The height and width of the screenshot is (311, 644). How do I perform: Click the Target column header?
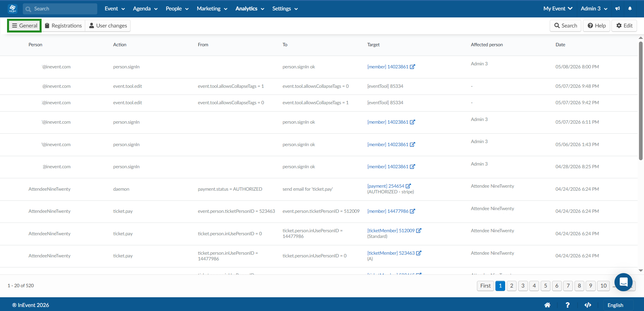(x=373, y=45)
